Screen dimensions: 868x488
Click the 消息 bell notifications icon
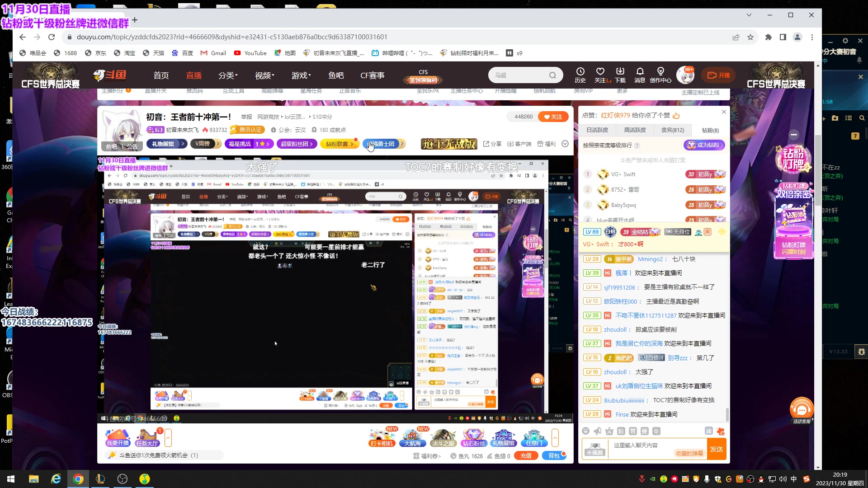coord(640,75)
